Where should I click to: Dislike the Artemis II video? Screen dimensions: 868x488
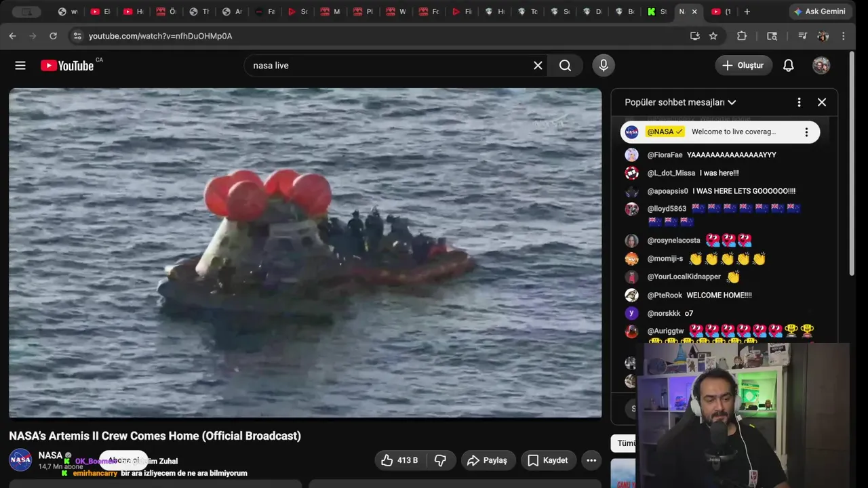pos(440,460)
